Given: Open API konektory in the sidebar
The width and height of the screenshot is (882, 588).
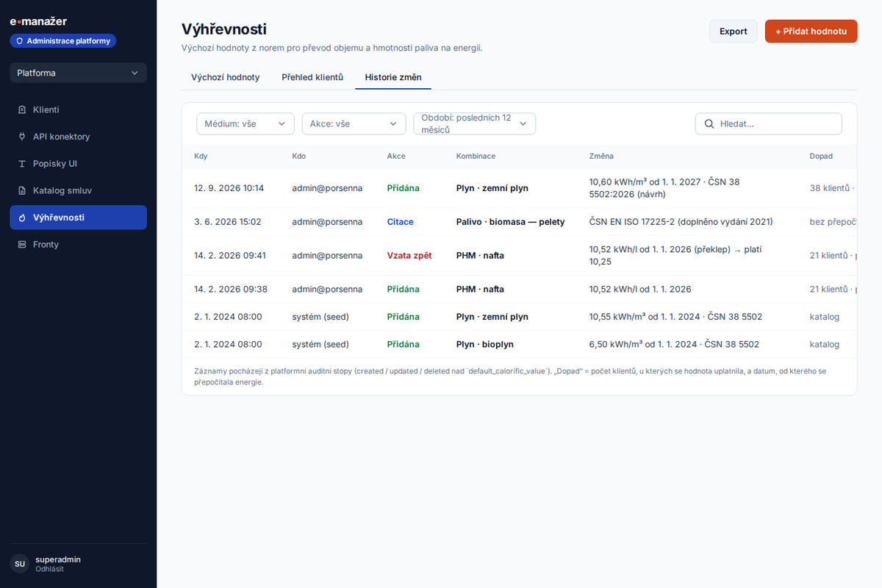Looking at the screenshot, I should click(x=78, y=137).
